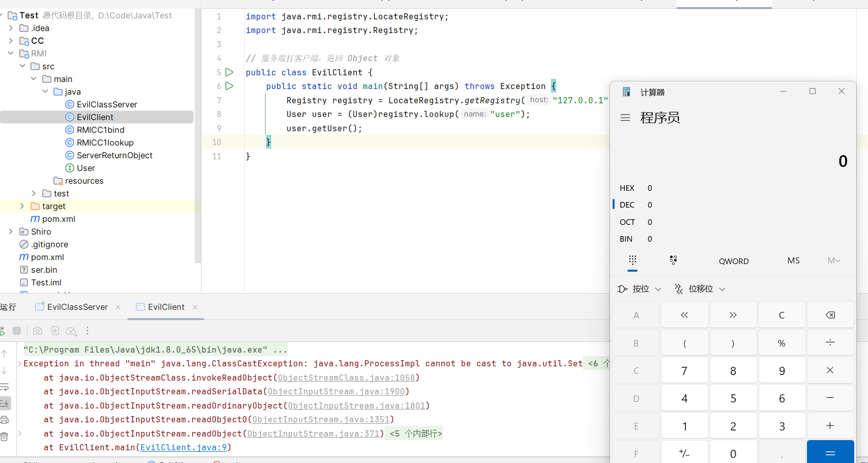Collapse the RMI module folder
The width and height of the screenshot is (868, 463).
pos(11,53)
